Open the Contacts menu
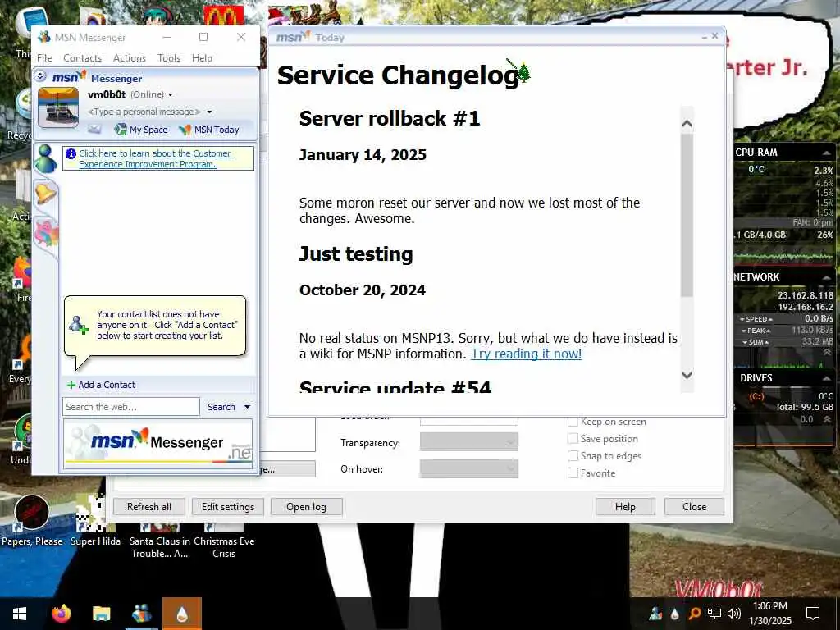Viewport: 840px width, 630px height. [x=83, y=58]
